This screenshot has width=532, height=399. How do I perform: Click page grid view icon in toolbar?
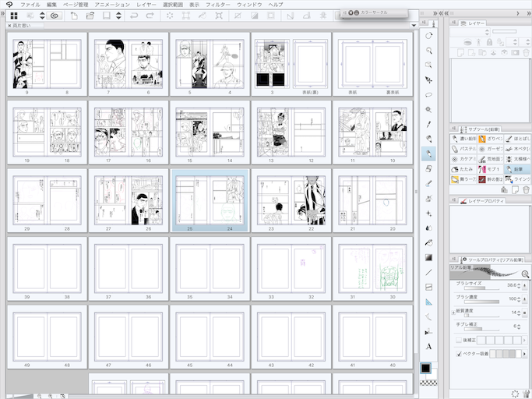14,16
